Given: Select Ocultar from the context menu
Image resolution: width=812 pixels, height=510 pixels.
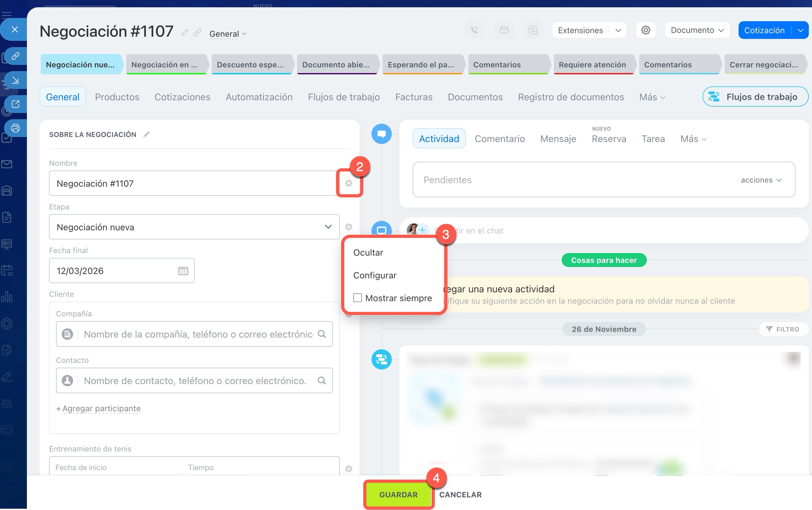Looking at the screenshot, I should (368, 252).
